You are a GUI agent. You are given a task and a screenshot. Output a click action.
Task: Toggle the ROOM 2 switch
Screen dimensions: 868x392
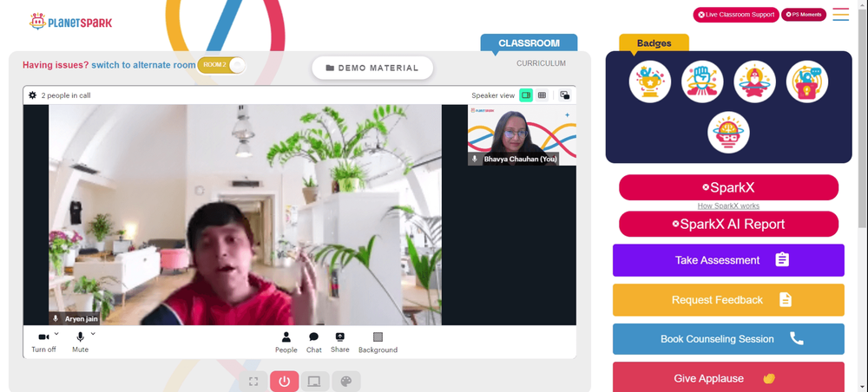(x=221, y=65)
